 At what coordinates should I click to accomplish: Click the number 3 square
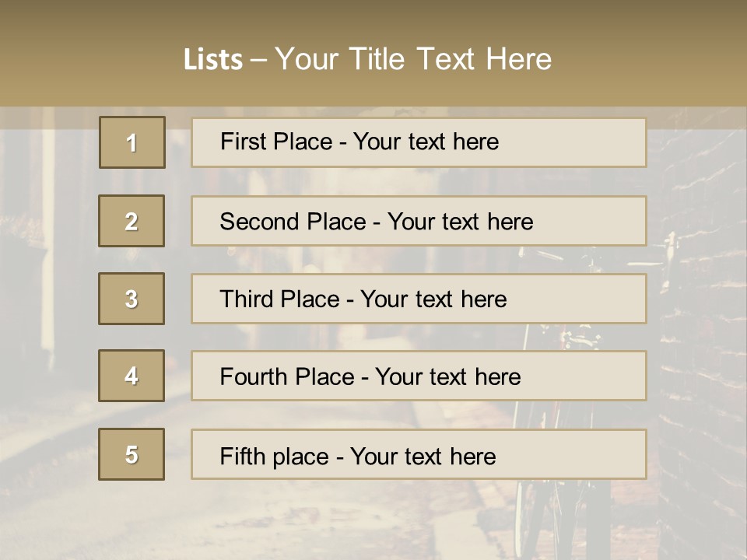coord(132,299)
